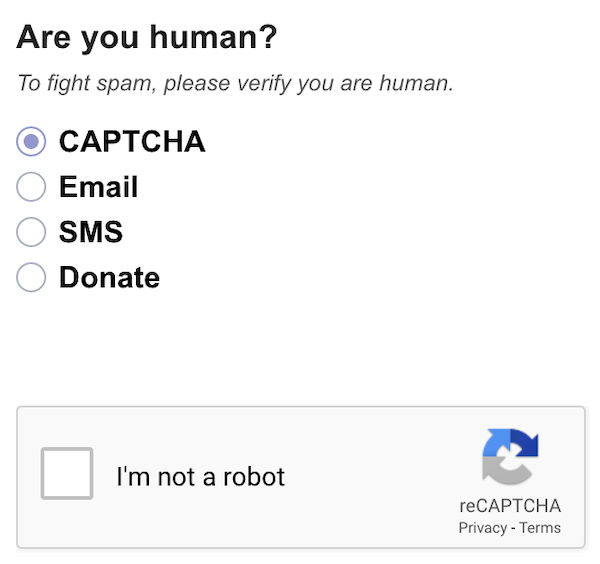600x564 pixels.
Task: Click the bold "CAPTCHA" option label
Action: 132,142
